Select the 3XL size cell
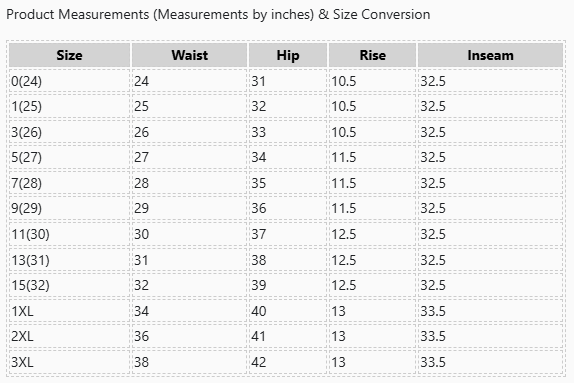This screenshot has width=574, height=383. (x=70, y=362)
